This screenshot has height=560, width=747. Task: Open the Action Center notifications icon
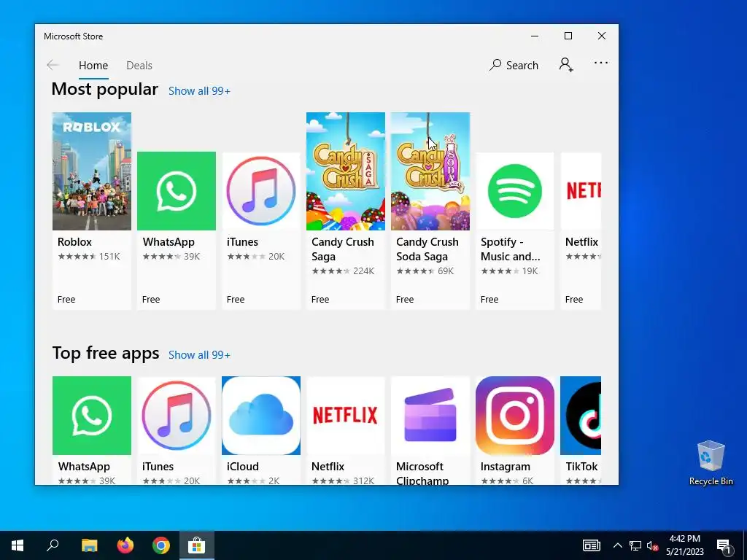723,545
